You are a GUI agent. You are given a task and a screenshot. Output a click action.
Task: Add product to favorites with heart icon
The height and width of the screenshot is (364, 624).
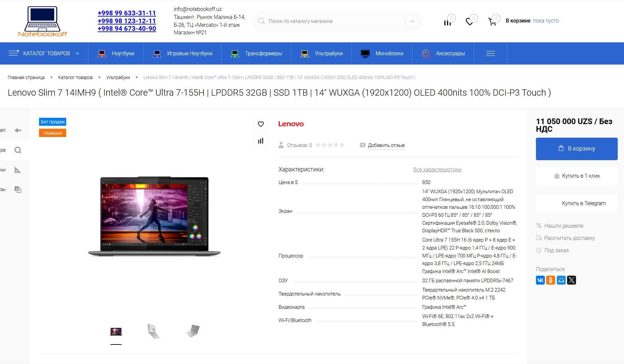(261, 124)
